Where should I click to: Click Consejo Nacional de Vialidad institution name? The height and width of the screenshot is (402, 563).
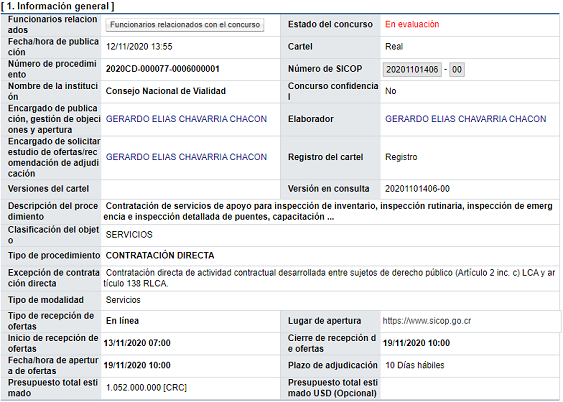pyautogui.click(x=166, y=91)
